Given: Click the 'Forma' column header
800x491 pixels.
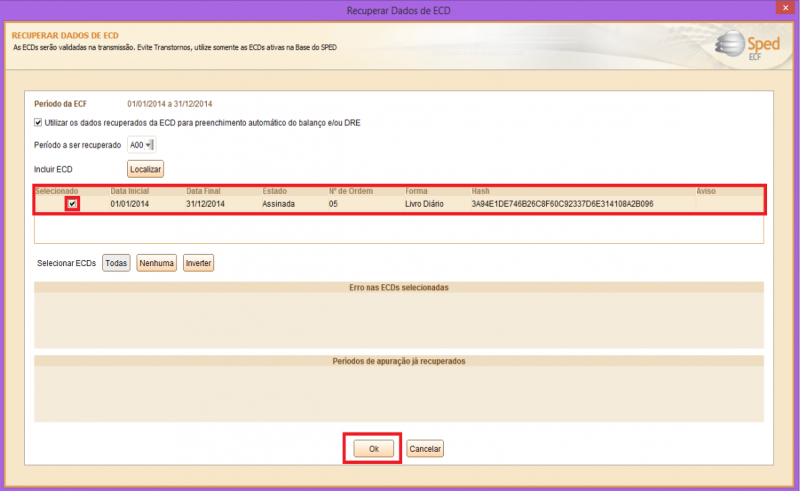Looking at the screenshot, I should [416, 190].
